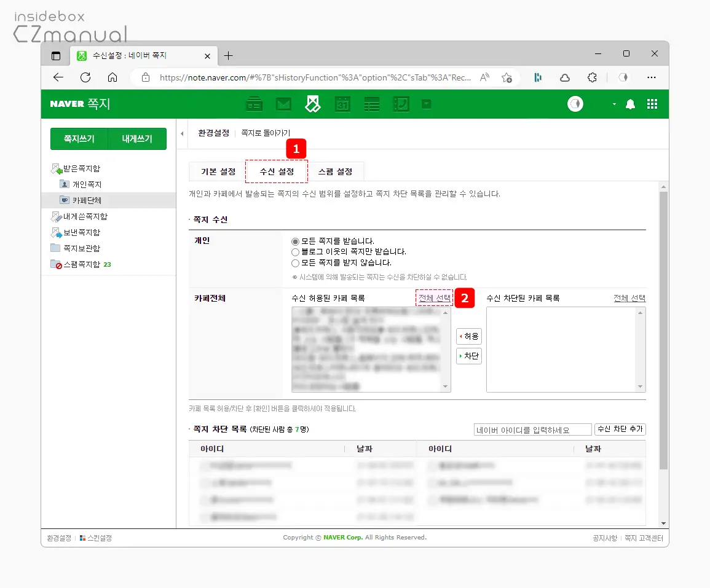
Task: Switch to the 기본 설정 tab
Action: (x=217, y=171)
